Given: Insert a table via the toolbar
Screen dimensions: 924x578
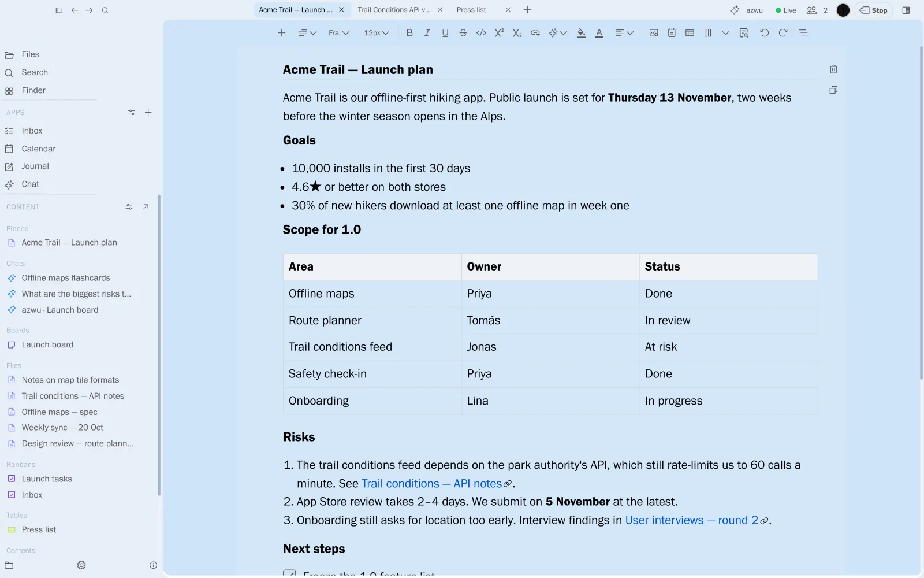Looking at the screenshot, I should tap(690, 33).
